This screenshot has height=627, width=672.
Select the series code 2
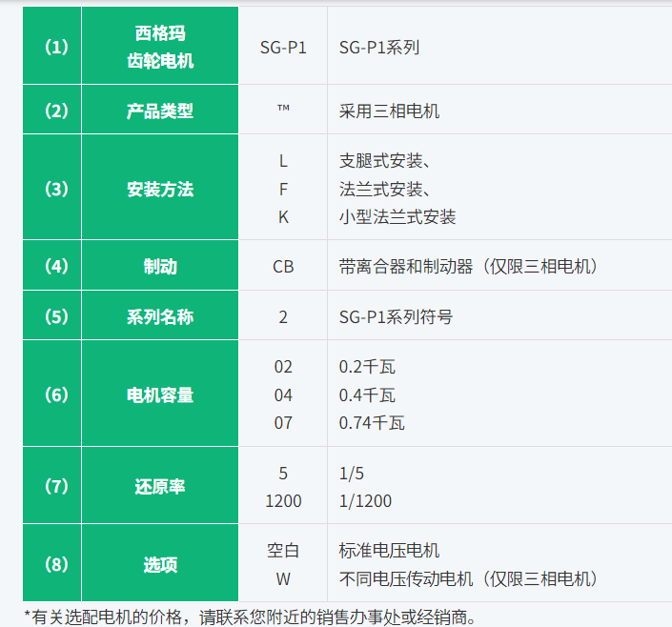(283, 317)
